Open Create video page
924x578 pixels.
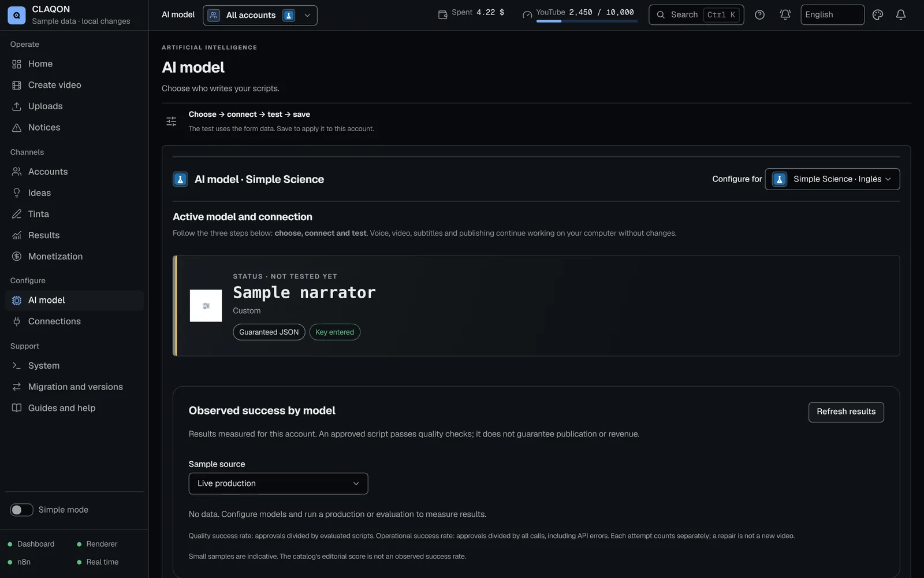pyautogui.click(x=74, y=85)
